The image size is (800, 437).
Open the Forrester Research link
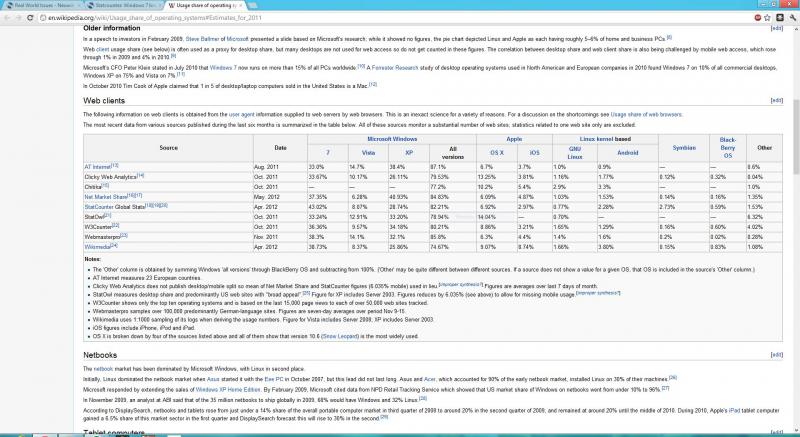coord(395,67)
